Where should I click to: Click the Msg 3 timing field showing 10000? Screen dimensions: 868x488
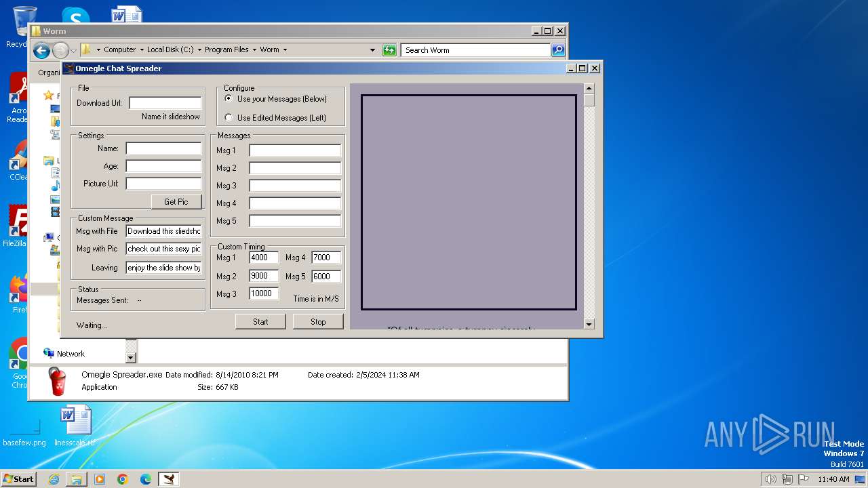point(264,293)
